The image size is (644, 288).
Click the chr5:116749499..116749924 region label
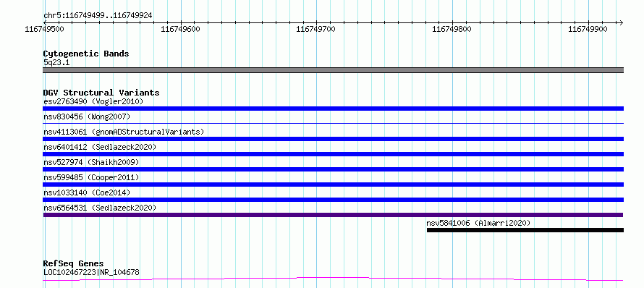click(x=98, y=16)
